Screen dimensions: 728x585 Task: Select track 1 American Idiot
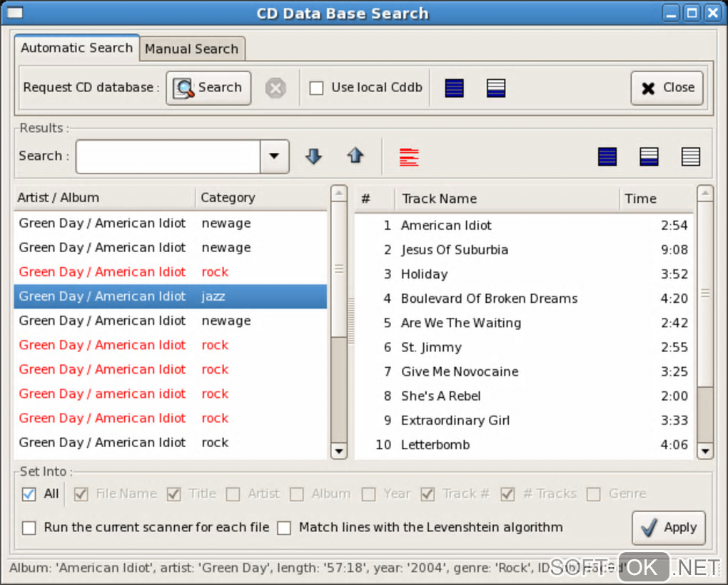tap(524, 226)
